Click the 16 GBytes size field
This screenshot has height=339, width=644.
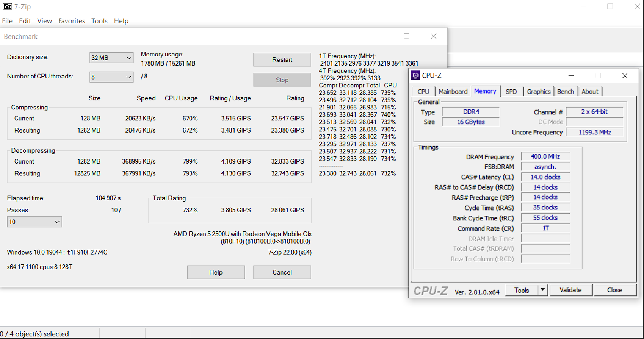tap(471, 122)
